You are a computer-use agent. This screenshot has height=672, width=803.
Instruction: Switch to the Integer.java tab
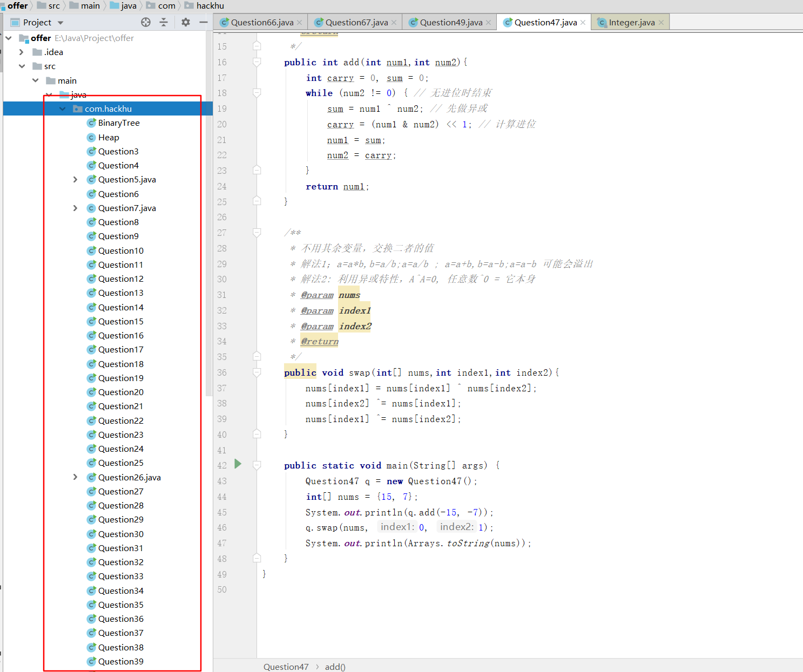pyautogui.click(x=631, y=22)
